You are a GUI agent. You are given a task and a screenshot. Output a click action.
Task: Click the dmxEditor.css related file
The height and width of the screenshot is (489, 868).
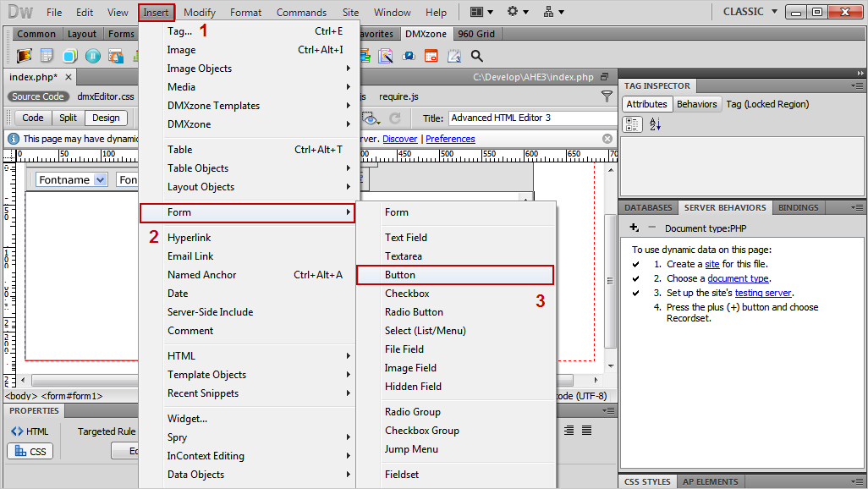pos(106,96)
